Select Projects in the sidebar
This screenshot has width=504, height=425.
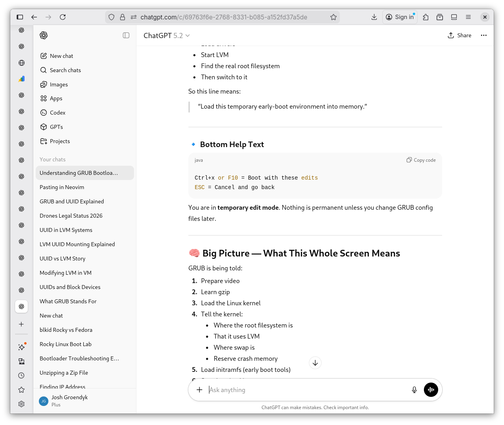pos(59,141)
